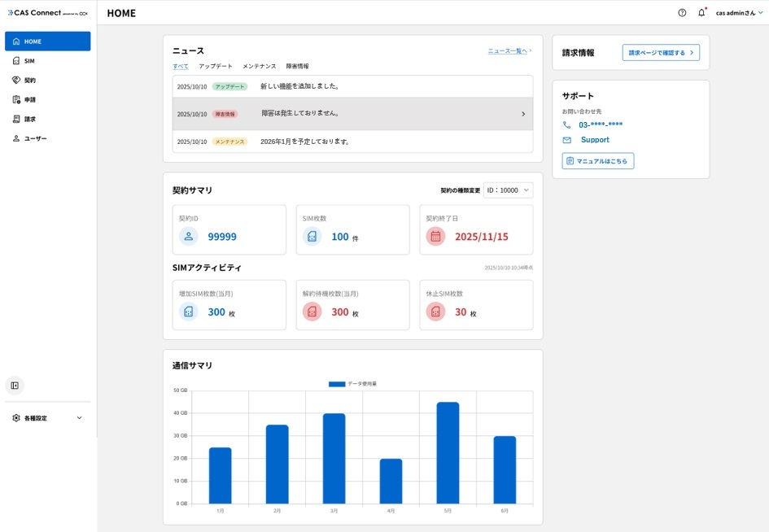The width and height of the screenshot is (769, 532).
Task: Click the SIM card icon in sidebar
Action: [x=16, y=61]
